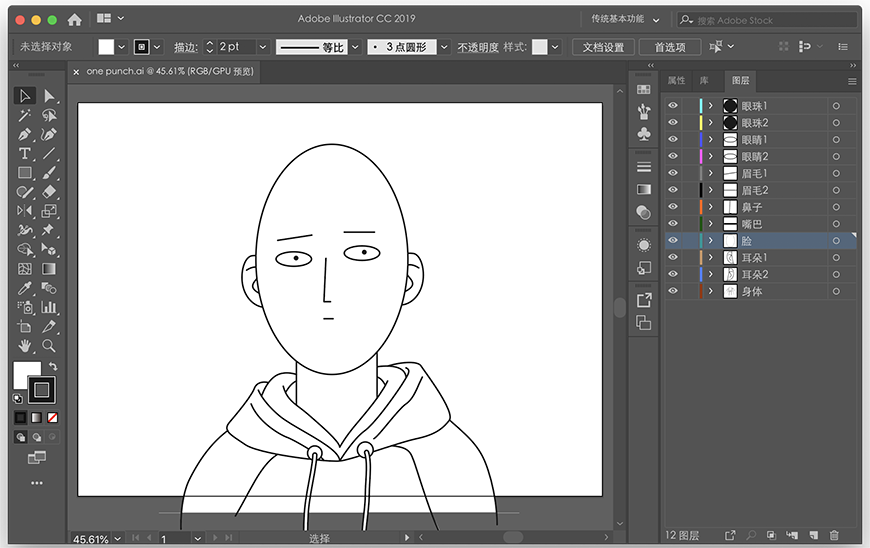Activate the Lasso tool

[49, 115]
